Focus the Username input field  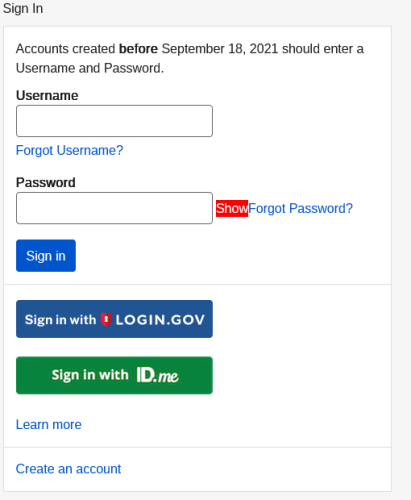click(114, 121)
